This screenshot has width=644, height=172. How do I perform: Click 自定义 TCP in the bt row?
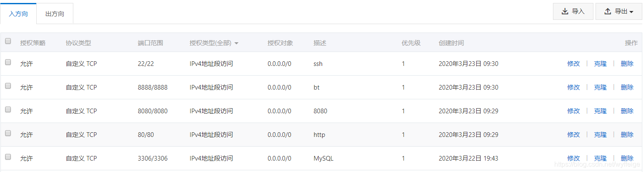coord(81,87)
